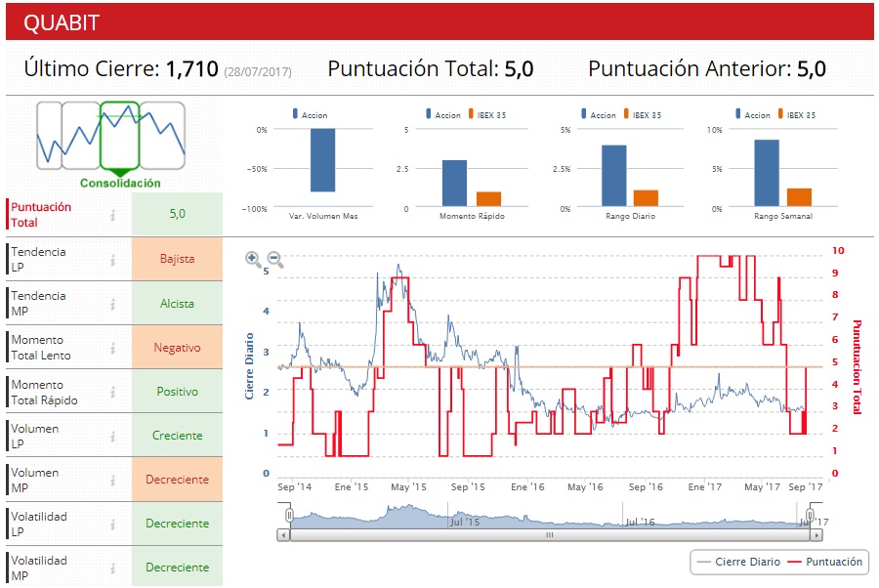Click the QUABIT header title
Image resolution: width=879 pixels, height=588 pixels.
(x=62, y=23)
